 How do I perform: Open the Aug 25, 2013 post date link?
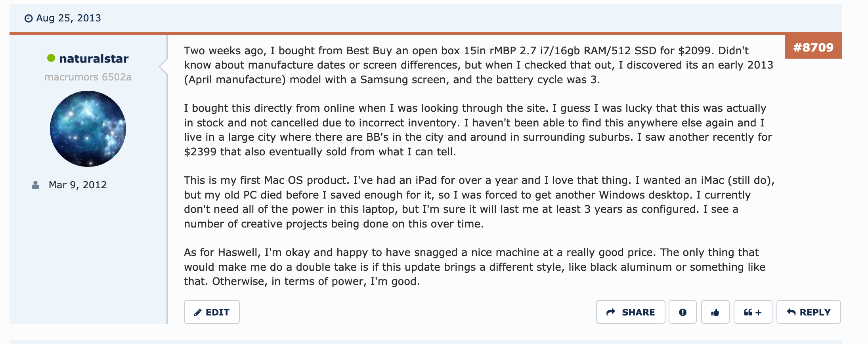[68, 18]
